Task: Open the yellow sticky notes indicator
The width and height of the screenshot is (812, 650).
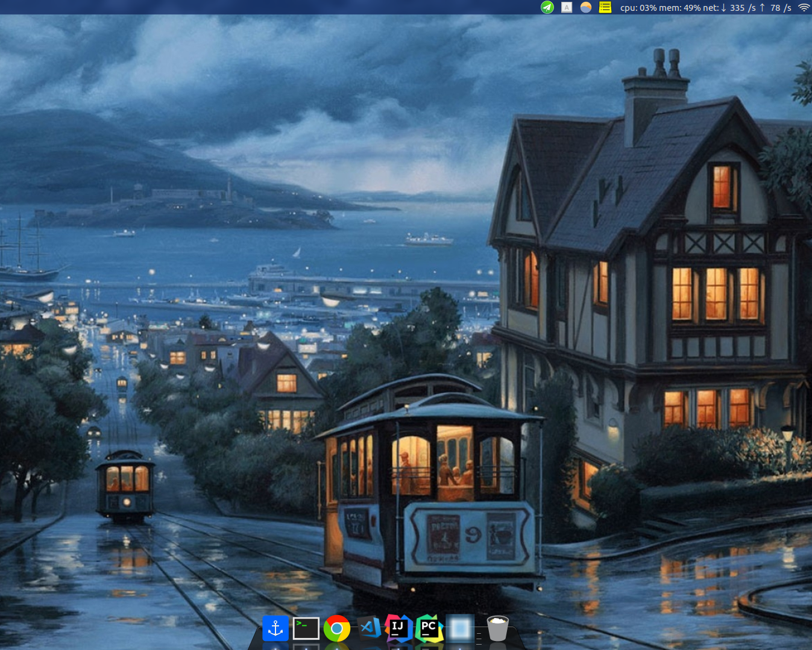Action: point(605,7)
